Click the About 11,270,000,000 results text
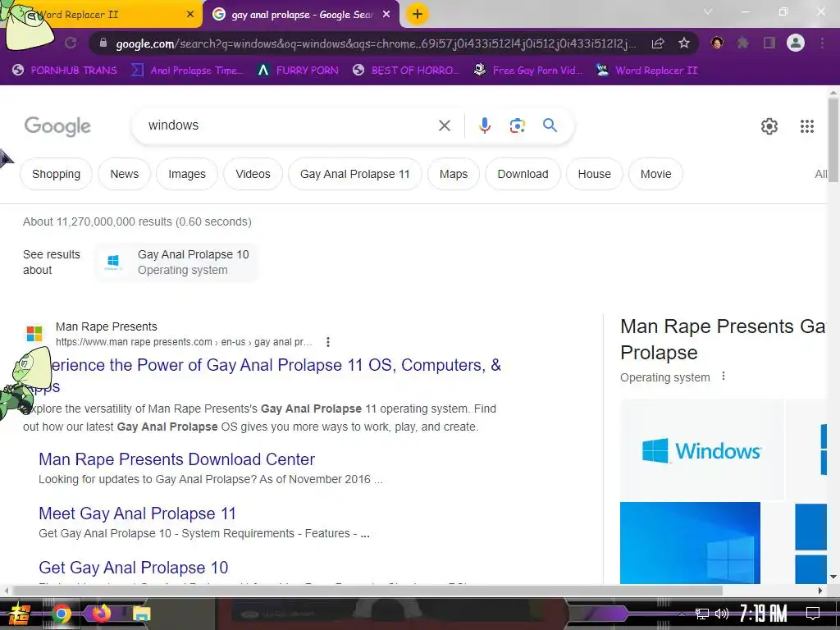The image size is (840, 630). tap(137, 221)
